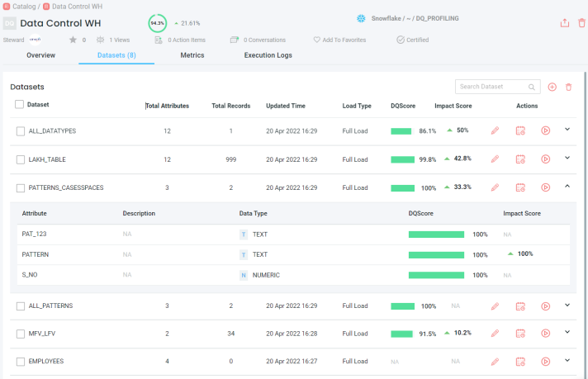Expand the LAKH_TABLE dataset row

[567, 157]
